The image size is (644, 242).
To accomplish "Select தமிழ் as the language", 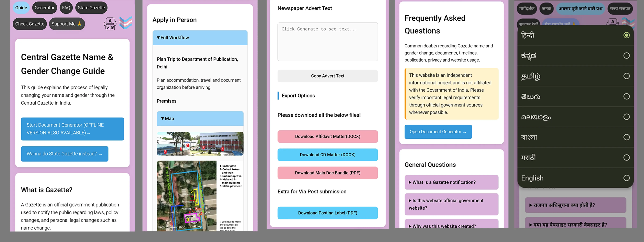I will (575, 76).
